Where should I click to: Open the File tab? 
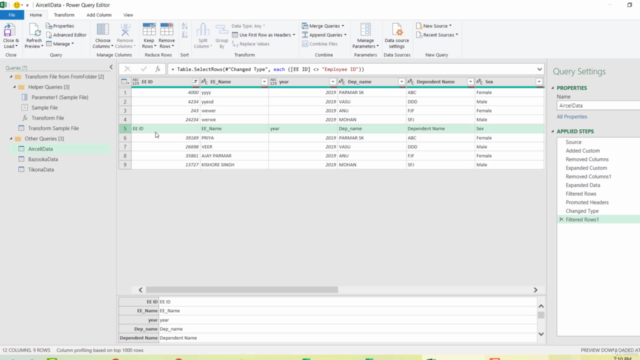12,15
